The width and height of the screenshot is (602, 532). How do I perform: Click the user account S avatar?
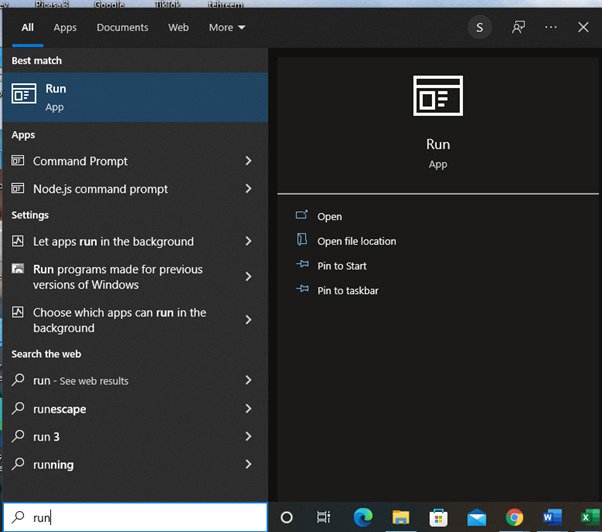click(479, 27)
